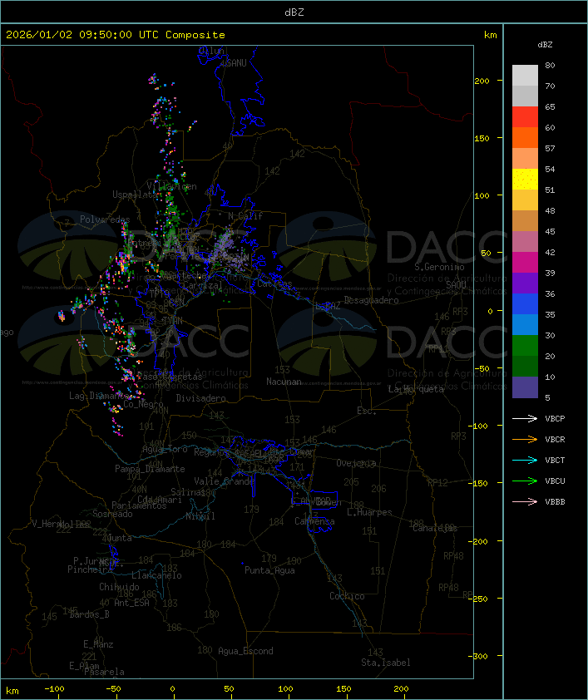Viewport: 588px width, 700px height.
Task: Select the green 30 dBZ legend swatch
Action: (x=525, y=345)
